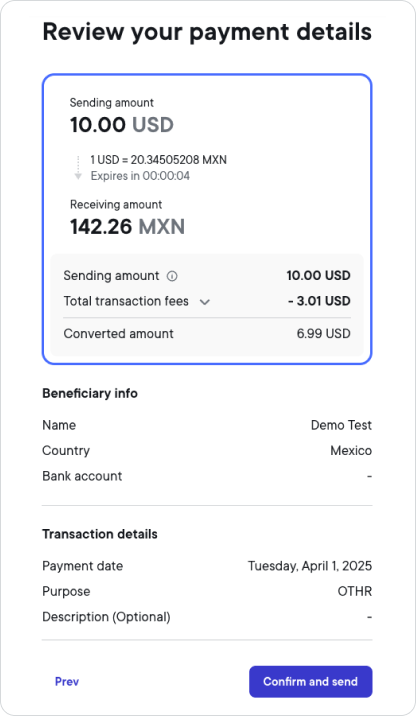Click the beneficiary name Demo Test
The width and height of the screenshot is (416, 716).
click(x=341, y=425)
